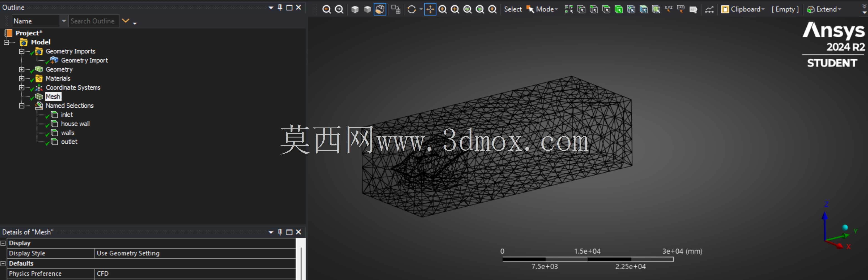Switch to shaded exterior and edges view
The image size is (868, 280).
(x=355, y=10)
